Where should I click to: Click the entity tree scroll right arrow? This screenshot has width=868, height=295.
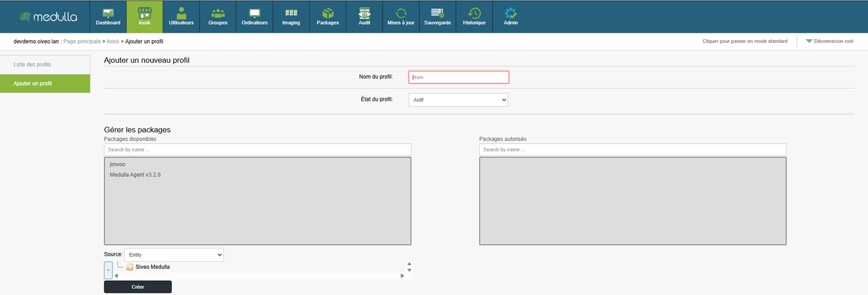click(x=402, y=276)
